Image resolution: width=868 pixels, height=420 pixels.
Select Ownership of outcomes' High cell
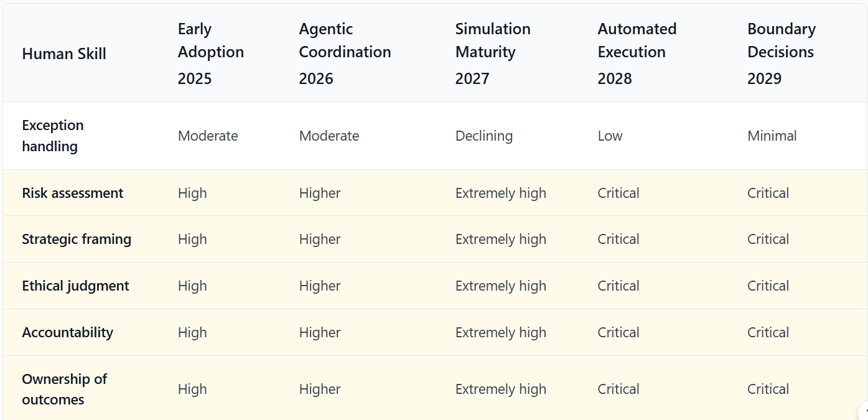coord(192,389)
